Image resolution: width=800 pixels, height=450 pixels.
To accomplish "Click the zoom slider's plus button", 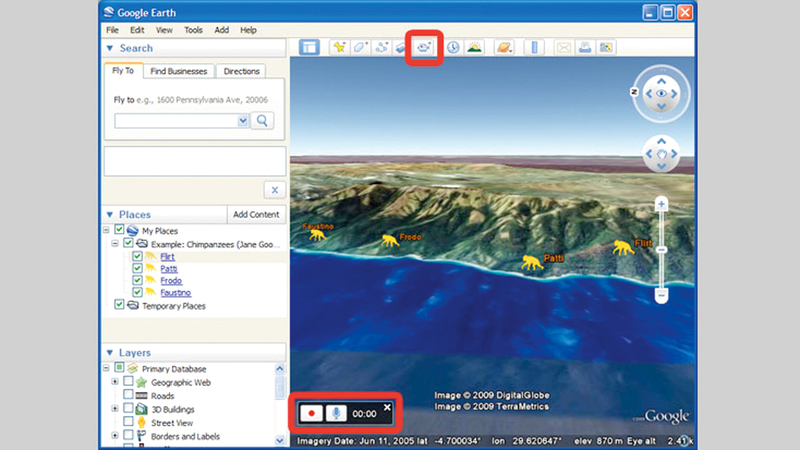I will pyautogui.click(x=660, y=204).
